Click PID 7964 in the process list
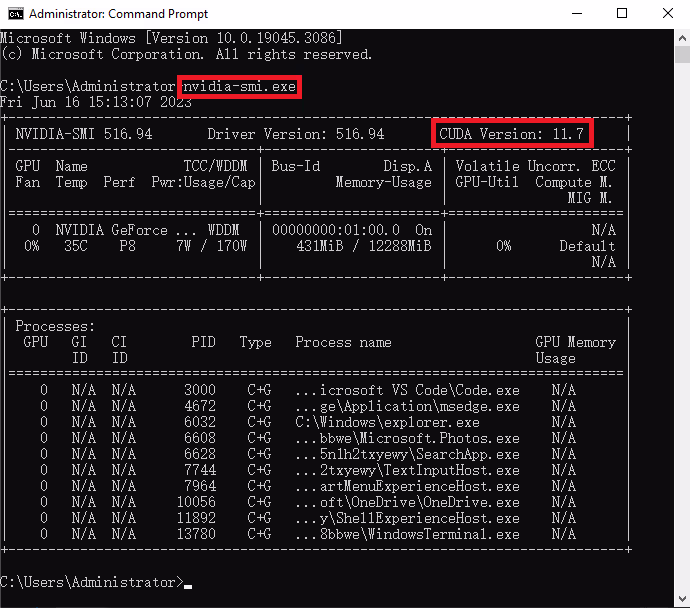 (x=200, y=486)
